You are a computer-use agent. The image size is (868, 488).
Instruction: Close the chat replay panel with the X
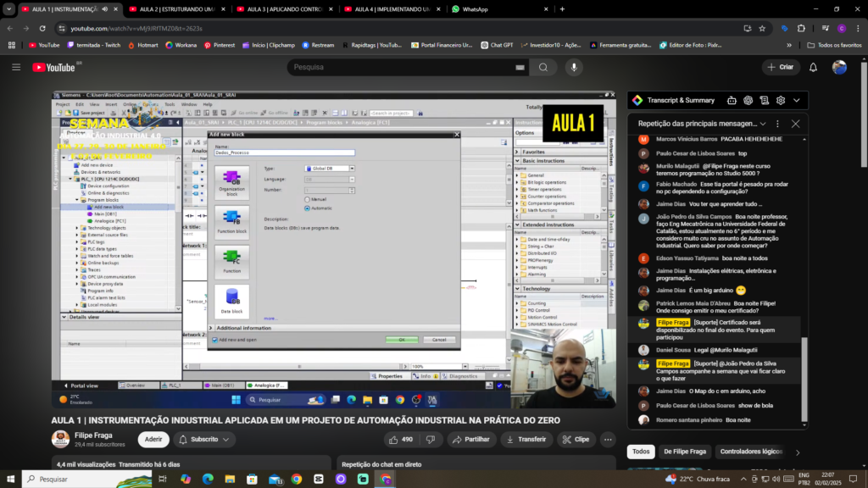[795, 124]
